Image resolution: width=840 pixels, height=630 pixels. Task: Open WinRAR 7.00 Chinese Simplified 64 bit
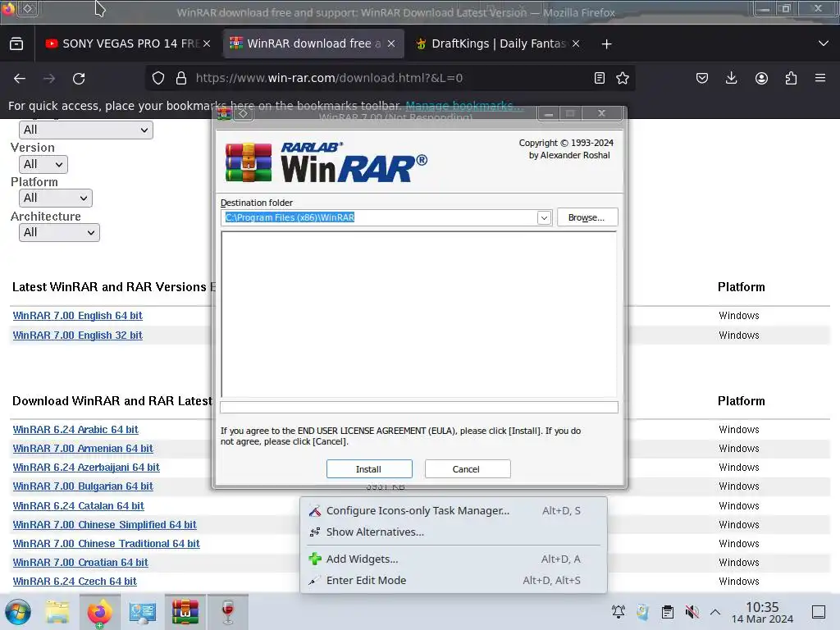[104, 525]
